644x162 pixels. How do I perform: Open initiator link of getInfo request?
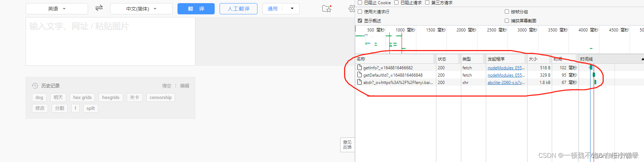coord(506,68)
